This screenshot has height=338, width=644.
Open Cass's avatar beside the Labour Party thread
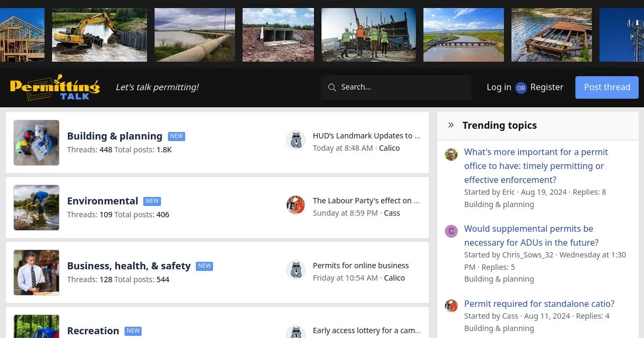[x=296, y=205]
